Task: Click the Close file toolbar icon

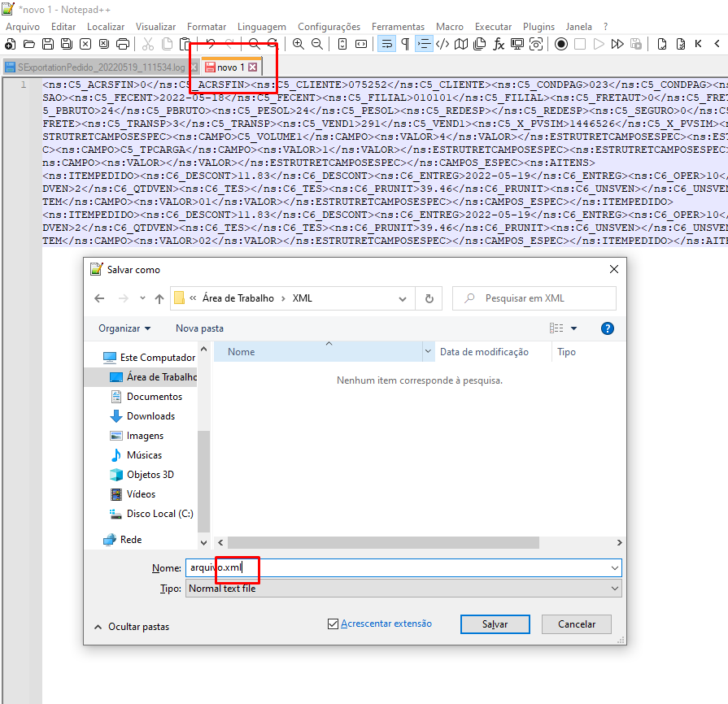Action: tap(85, 44)
